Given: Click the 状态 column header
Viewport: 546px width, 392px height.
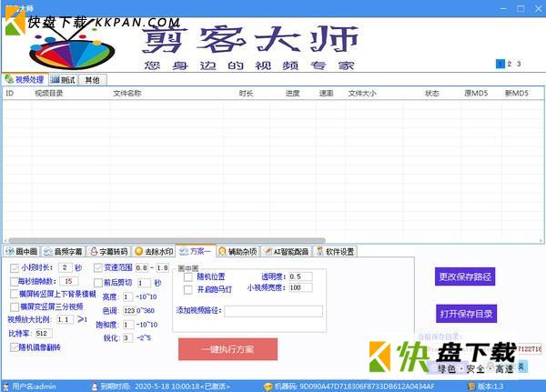Looking at the screenshot, I should click(432, 93).
